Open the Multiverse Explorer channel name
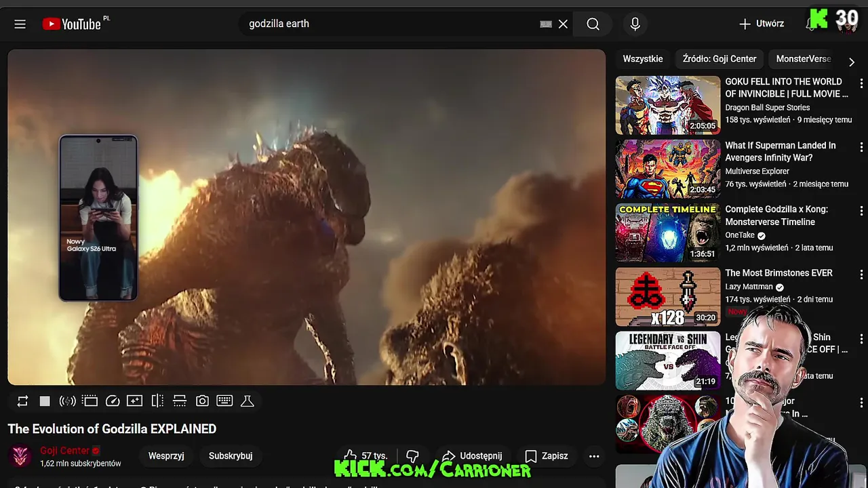The image size is (868, 488). click(757, 171)
